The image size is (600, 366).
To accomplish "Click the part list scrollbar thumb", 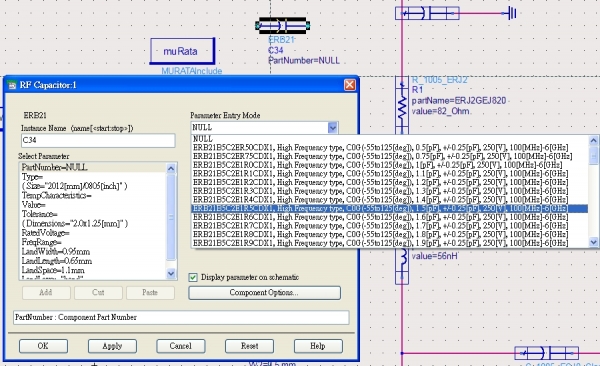I will pos(593,155).
